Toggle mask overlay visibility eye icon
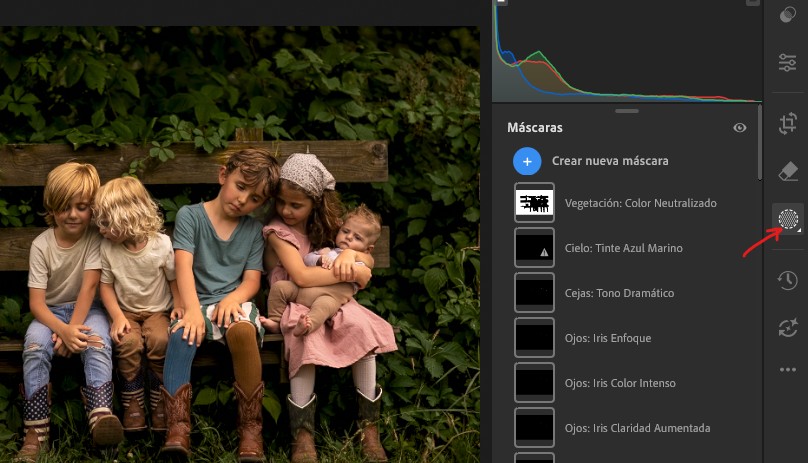This screenshot has width=808, height=463. coord(740,128)
